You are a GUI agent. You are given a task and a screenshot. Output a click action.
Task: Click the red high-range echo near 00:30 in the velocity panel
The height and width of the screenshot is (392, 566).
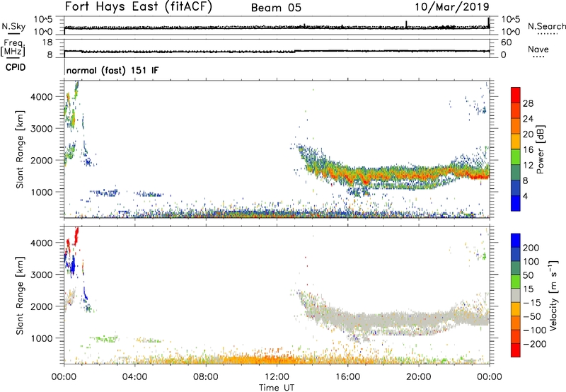pyautogui.click(x=76, y=235)
